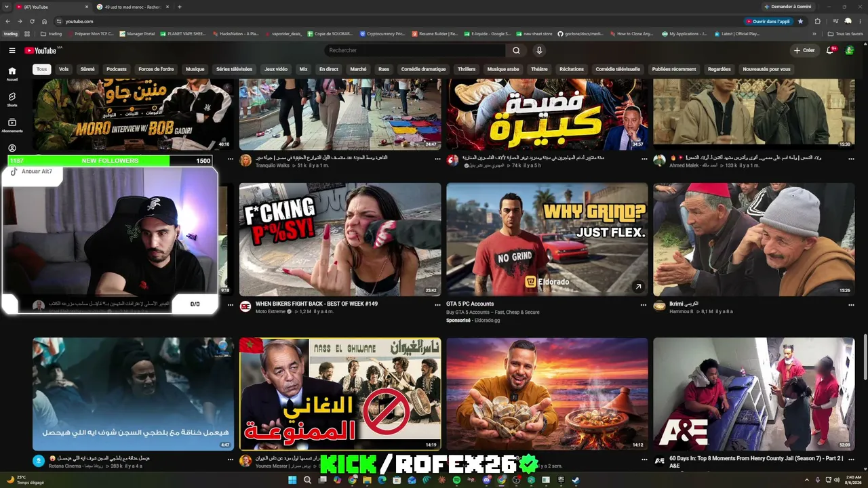Open the YouTube account avatar menu
868x488 pixels.
850,50
